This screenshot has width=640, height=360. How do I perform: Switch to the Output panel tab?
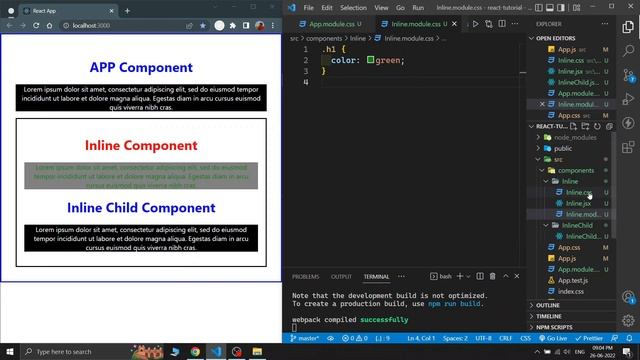[341, 277]
